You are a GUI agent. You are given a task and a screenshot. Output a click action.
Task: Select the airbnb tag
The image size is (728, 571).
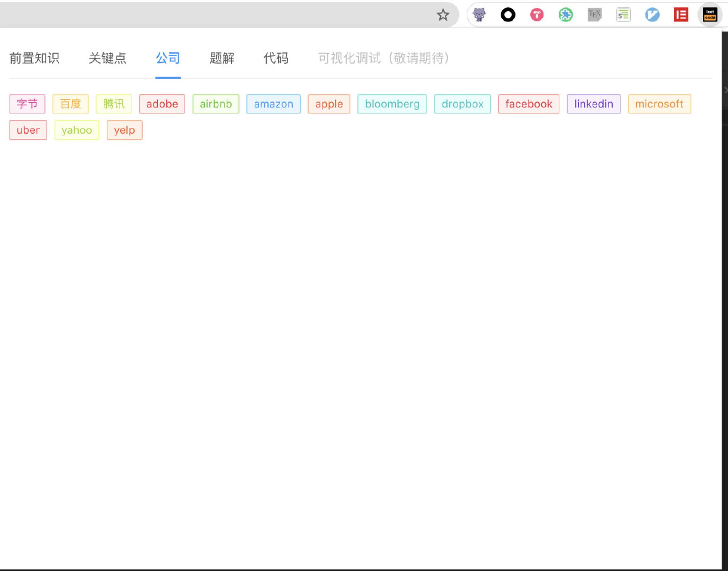(x=216, y=104)
